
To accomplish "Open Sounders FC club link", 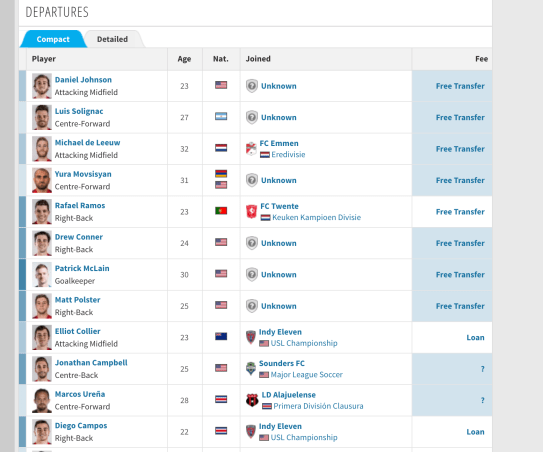I will click(282, 364).
